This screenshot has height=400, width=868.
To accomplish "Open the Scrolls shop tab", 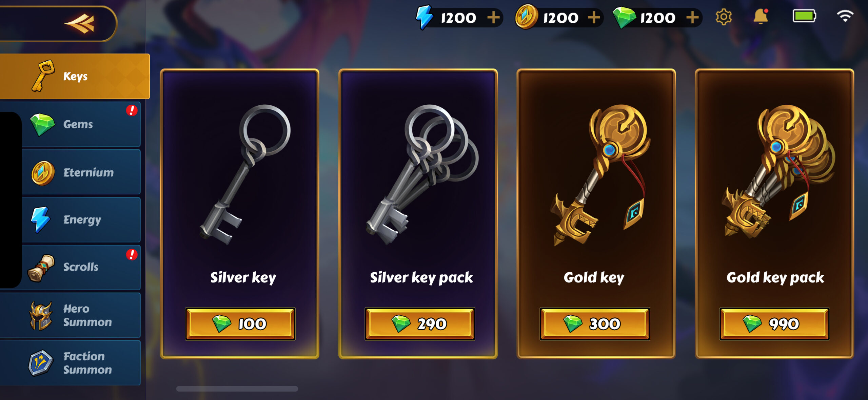I will tap(81, 267).
